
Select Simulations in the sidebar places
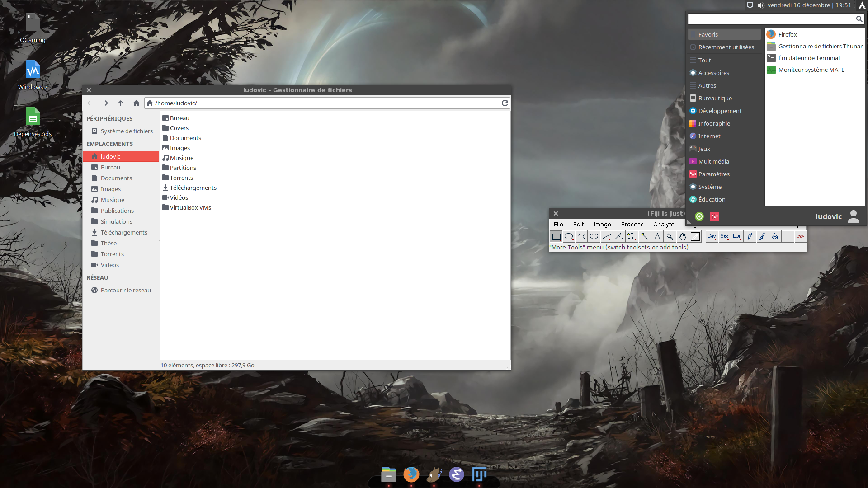point(121,221)
